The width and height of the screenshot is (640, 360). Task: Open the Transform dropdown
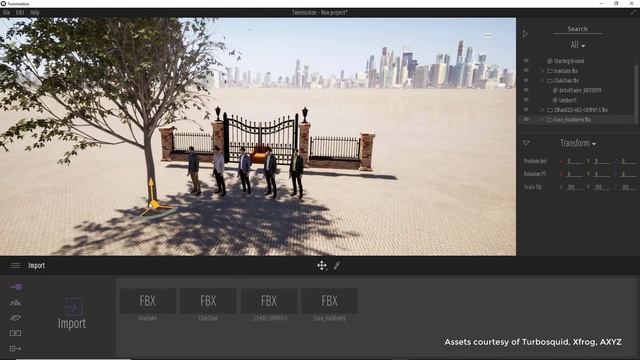pyautogui.click(x=578, y=143)
